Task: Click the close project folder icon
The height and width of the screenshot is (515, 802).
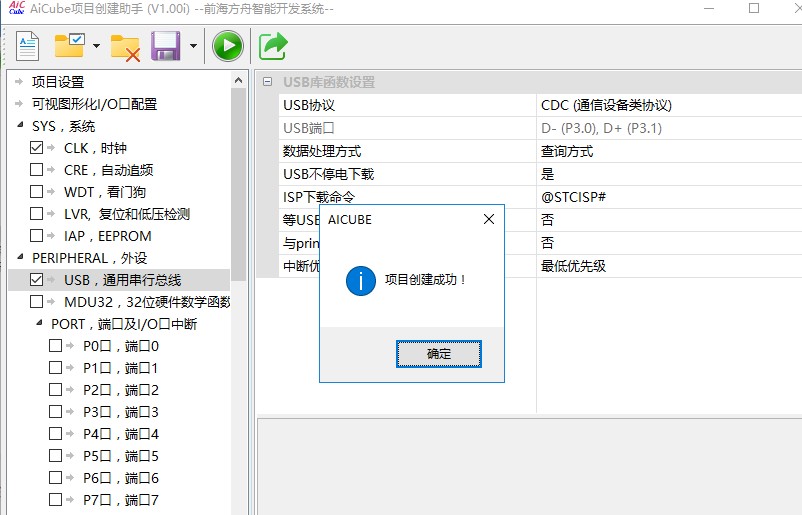Action: pyautogui.click(x=125, y=48)
